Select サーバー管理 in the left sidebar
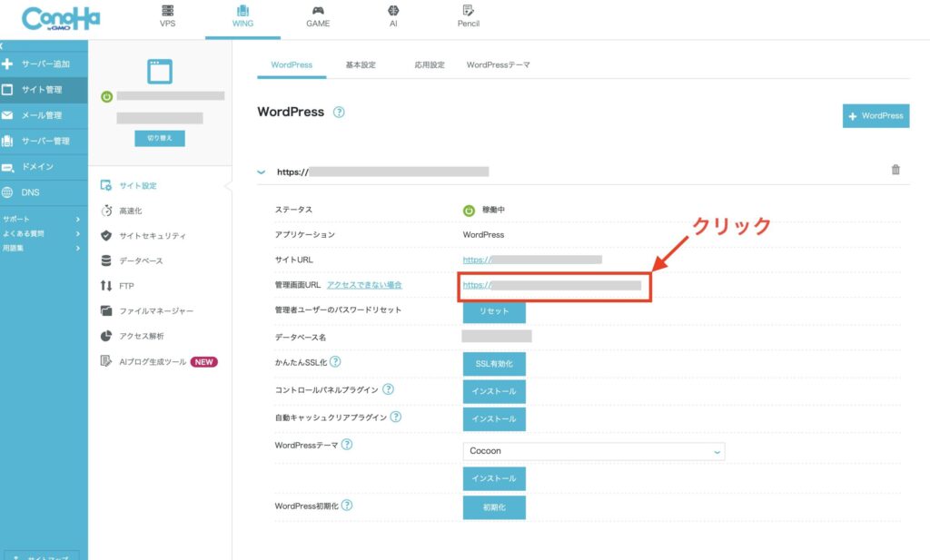Viewport: 930px width, 560px height. [x=44, y=141]
